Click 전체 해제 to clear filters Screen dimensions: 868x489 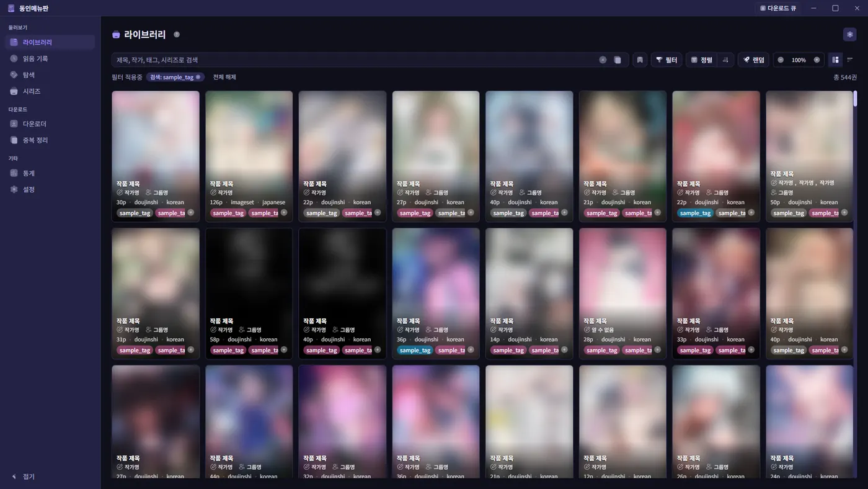224,77
